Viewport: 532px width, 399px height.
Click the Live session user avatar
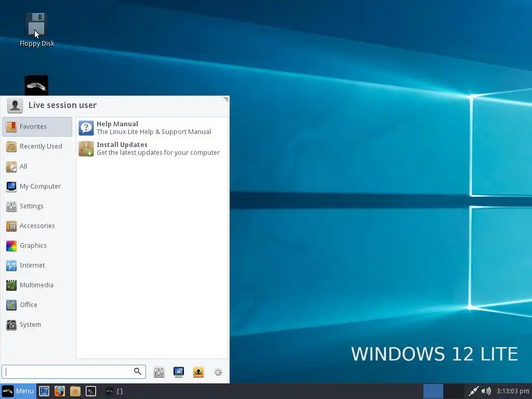point(15,105)
